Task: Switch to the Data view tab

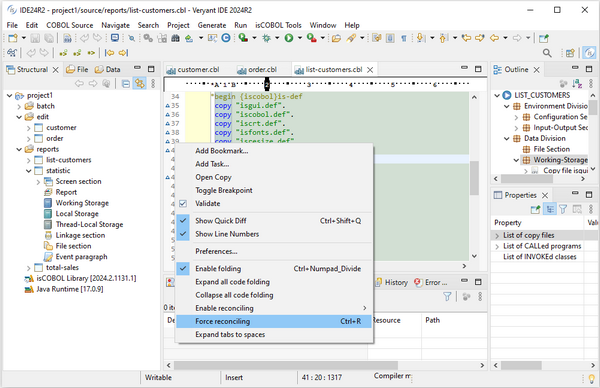Action: [x=108, y=69]
